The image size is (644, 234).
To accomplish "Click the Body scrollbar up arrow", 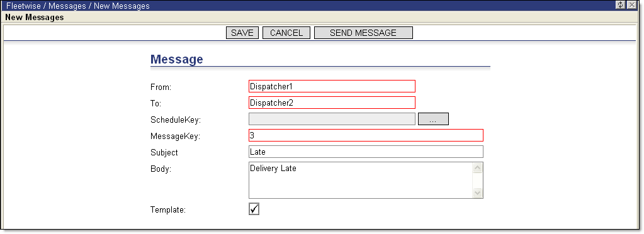I will tap(478, 168).
